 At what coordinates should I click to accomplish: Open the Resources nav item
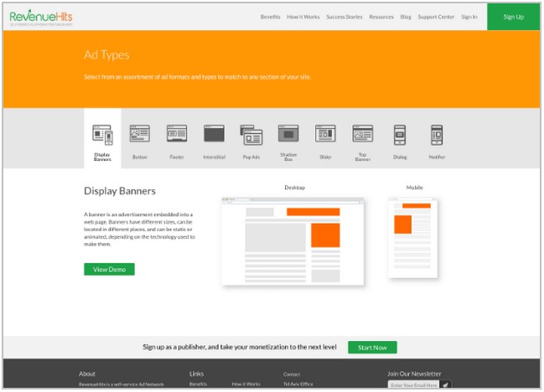pos(381,17)
